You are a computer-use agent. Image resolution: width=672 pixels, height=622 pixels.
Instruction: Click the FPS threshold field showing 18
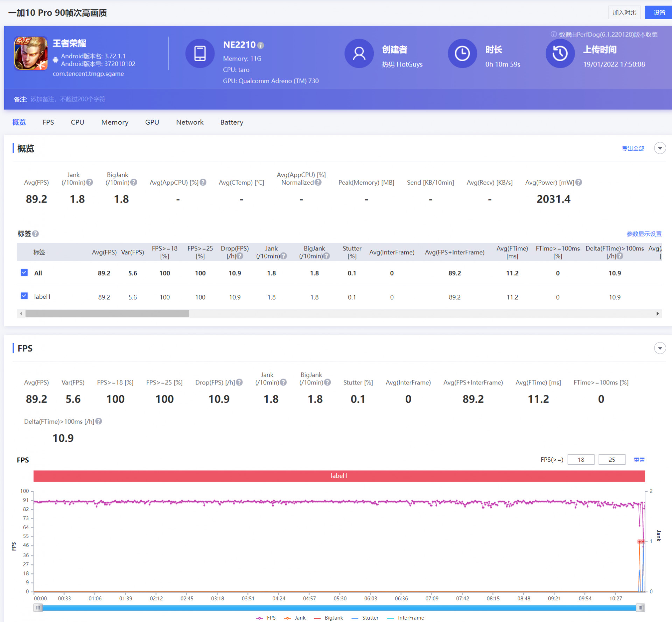pos(581,459)
